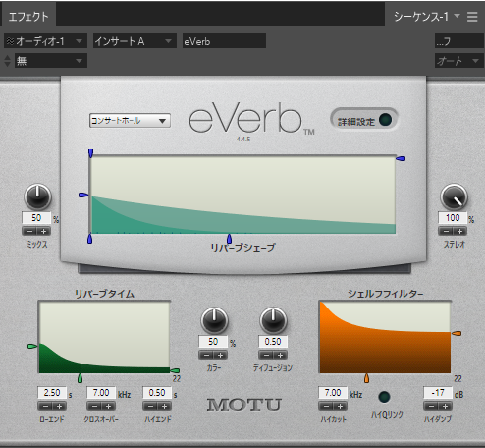
Task: Click the High-End field showing 0.50
Action: pyautogui.click(x=157, y=393)
